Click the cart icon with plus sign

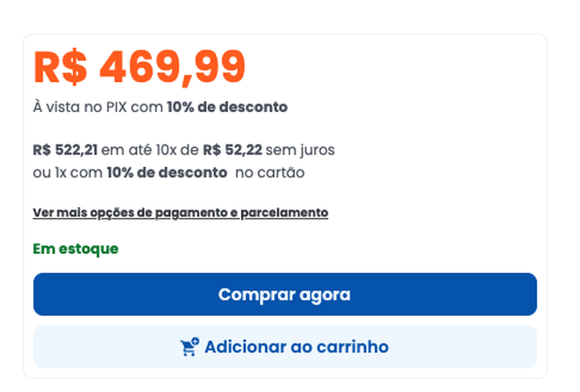pyautogui.click(x=189, y=347)
